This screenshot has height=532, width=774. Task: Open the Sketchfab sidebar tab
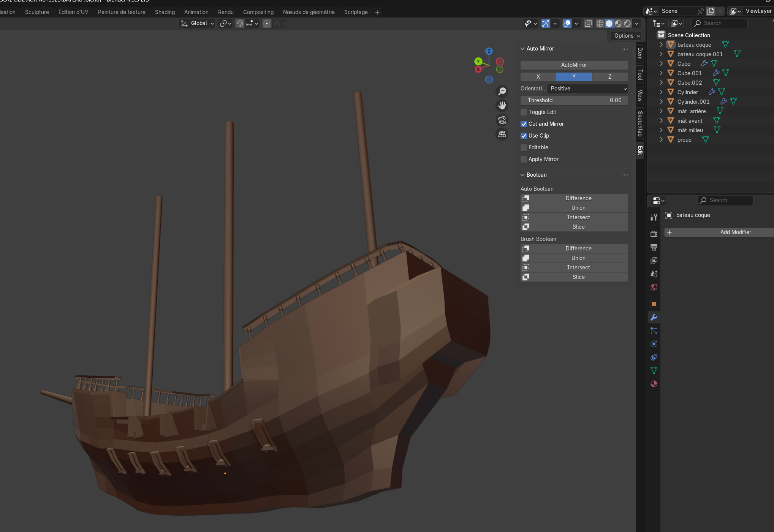[640, 123]
